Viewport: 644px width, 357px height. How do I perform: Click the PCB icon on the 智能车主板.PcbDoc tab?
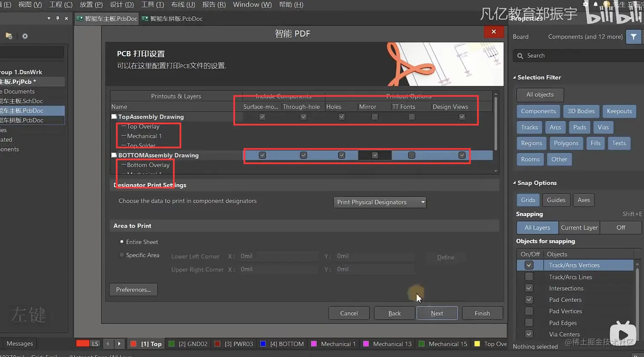tap(80, 19)
